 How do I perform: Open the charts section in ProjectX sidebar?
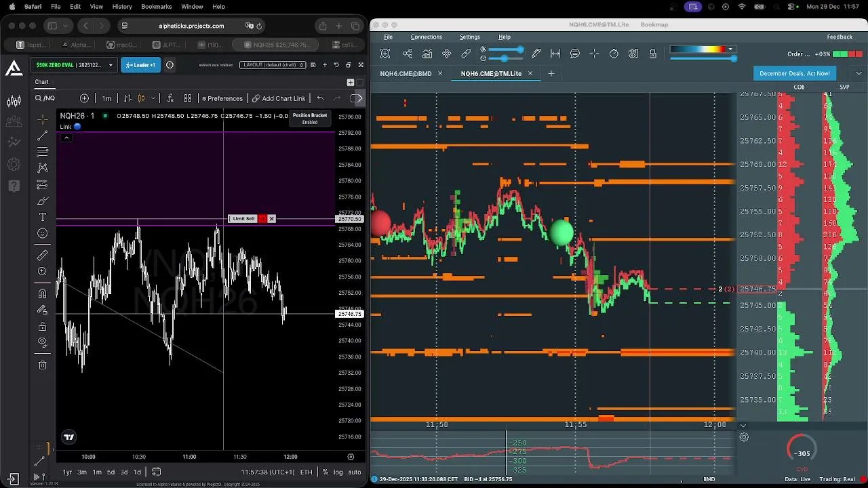pyautogui.click(x=14, y=102)
